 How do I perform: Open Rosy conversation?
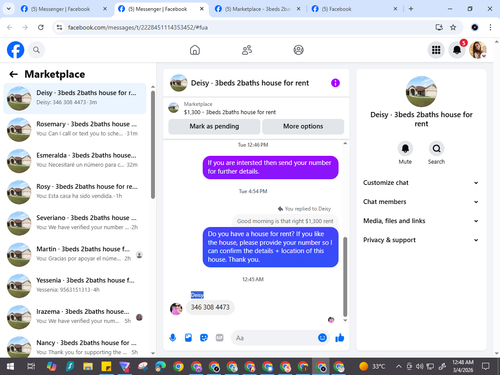(75, 191)
